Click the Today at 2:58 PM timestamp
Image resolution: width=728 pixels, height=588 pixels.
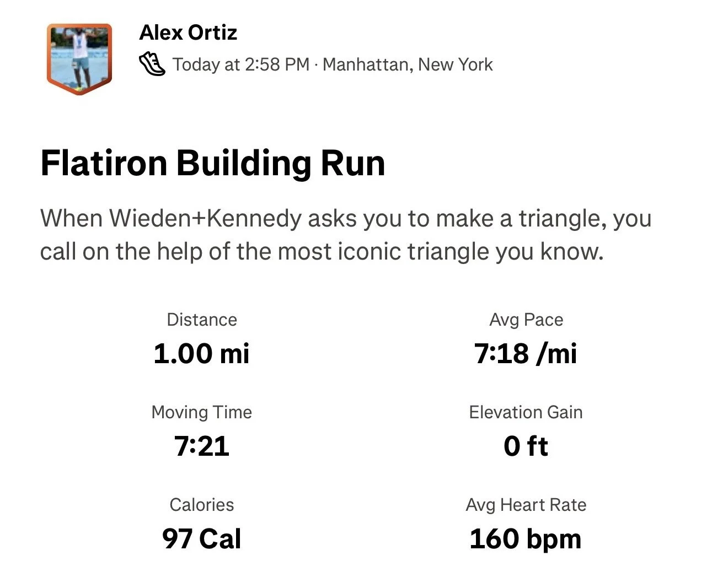click(x=241, y=64)
